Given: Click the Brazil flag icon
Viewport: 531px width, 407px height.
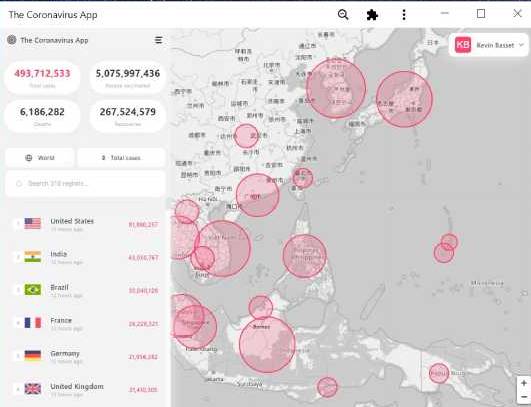Looking at the screenshot, I should [33, 290].
